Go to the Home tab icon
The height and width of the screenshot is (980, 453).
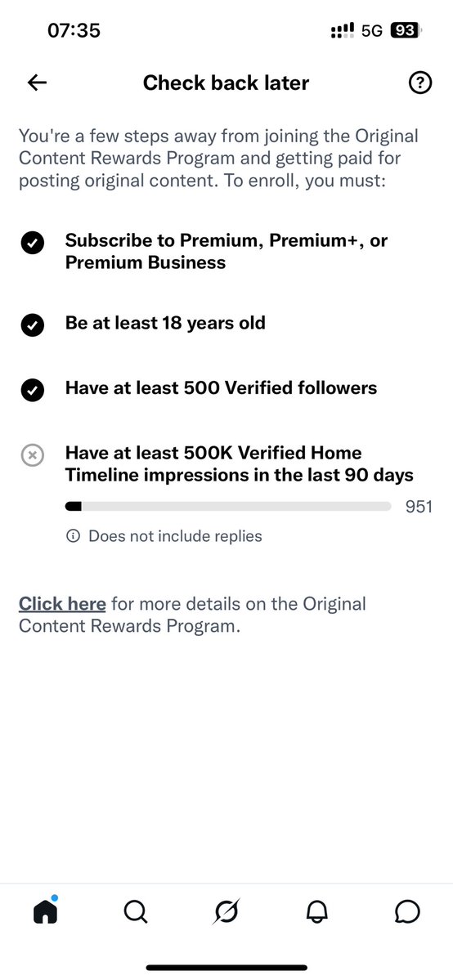point(45,910)
